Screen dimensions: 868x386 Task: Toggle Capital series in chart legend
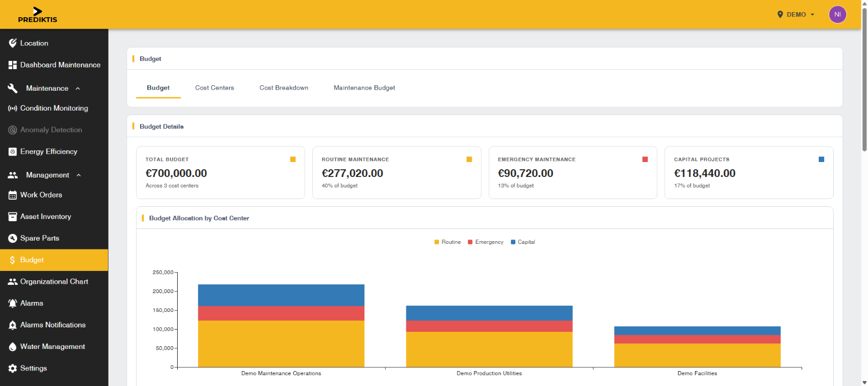point(523,242)
